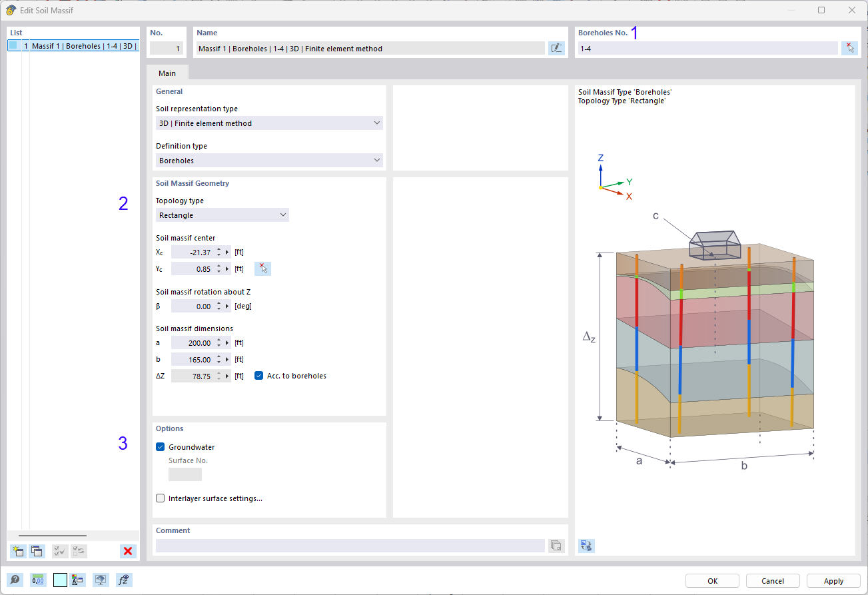
Task: Click the dimension a value 200.00 field
Action: pos(193,343)
